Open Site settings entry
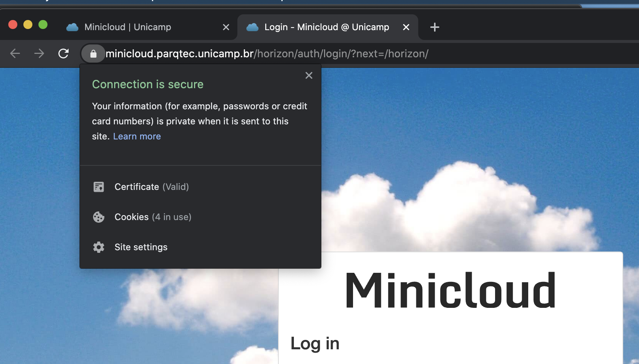 (x=200, y=247)
